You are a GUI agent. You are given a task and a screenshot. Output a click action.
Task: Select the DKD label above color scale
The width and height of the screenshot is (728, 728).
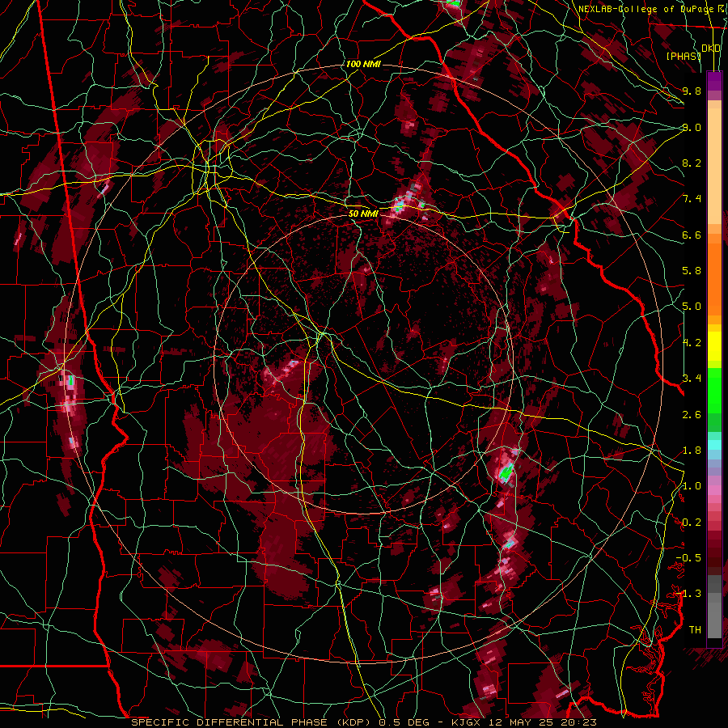711,49
